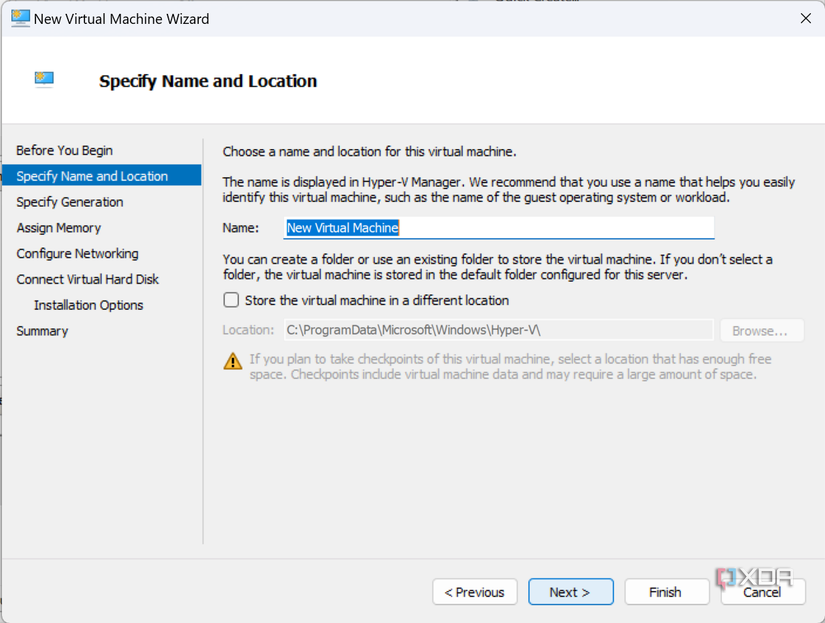Screen dimensions: 825x623
Task: Cancel the wizard
Action: click(x=762, y=592)
